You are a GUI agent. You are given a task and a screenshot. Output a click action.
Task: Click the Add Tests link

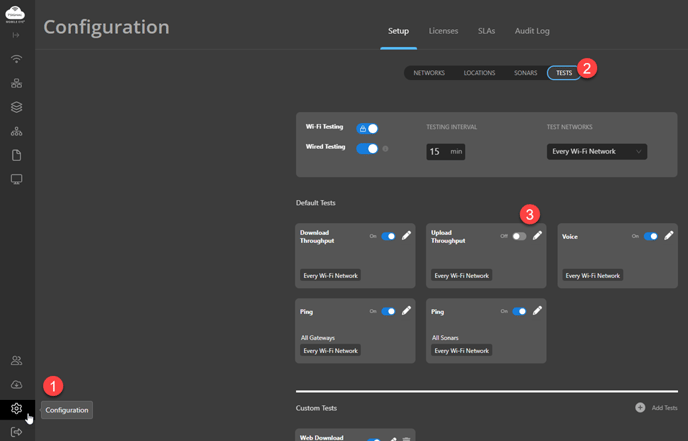664,408
